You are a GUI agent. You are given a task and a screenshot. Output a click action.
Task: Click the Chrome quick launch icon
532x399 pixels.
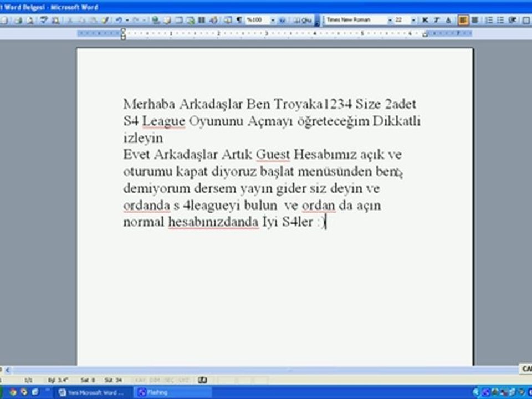pos(13,392)
